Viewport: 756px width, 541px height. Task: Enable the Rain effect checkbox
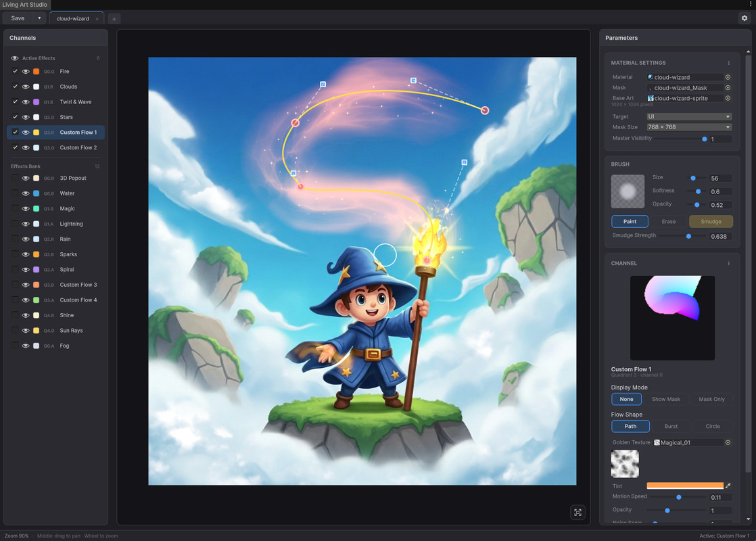tap(15, 239)
